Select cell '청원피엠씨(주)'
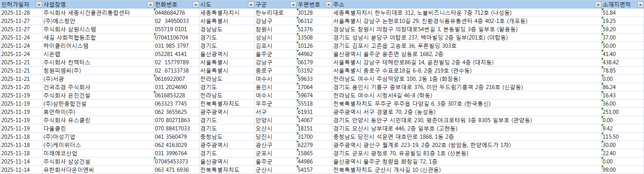 (x=98, y=71)
